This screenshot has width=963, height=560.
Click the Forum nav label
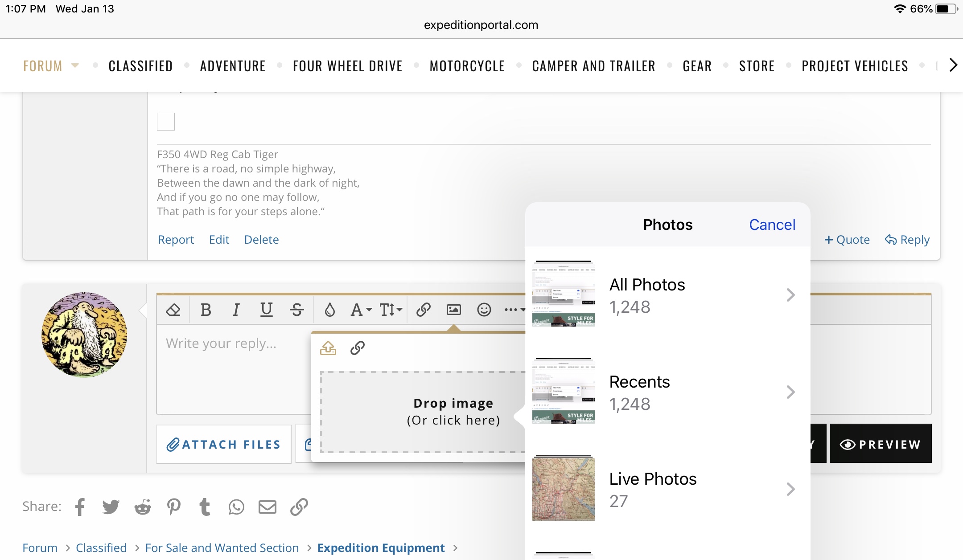pyautogui.click(x=43, y=66)
